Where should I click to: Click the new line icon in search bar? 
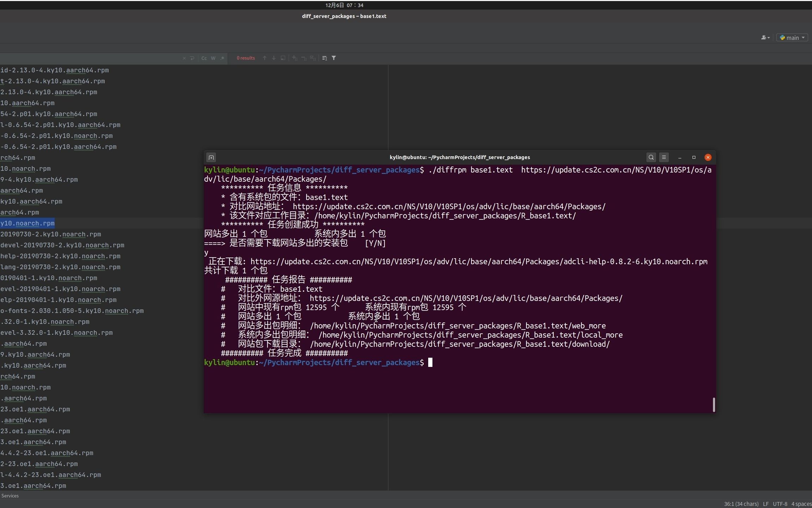tap(192, 58)
